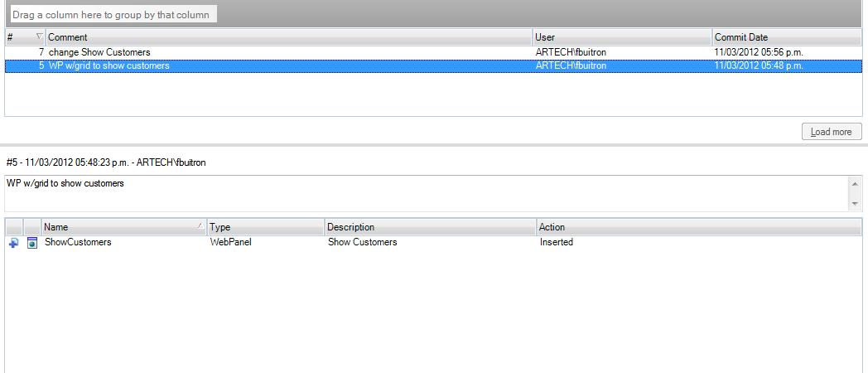Sort objects by Type column header
Viewport: 868px width, 373px height.
(266, 227)
